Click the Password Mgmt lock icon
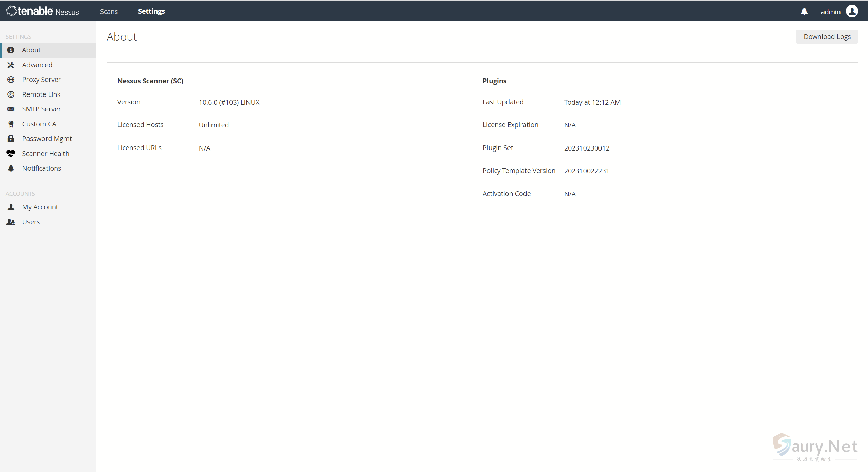The height and width of the screenshot is (472, 868). 11,139
